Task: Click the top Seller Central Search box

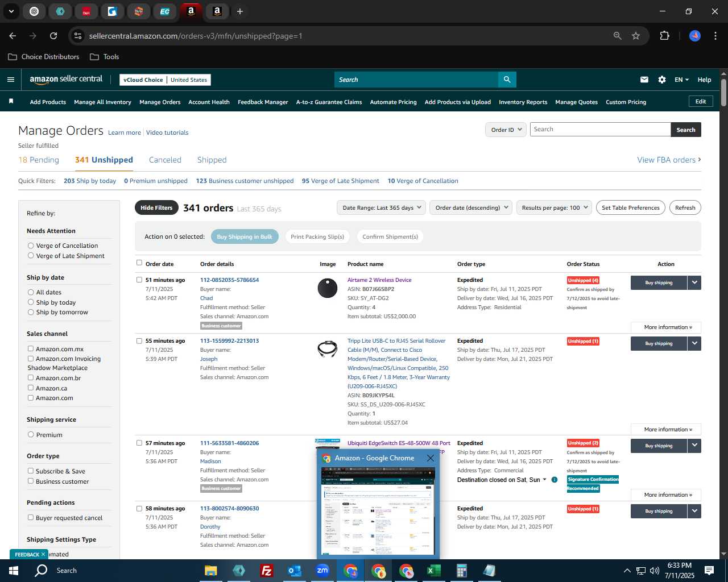Action: pyautogui.click(x=416, y=80)
